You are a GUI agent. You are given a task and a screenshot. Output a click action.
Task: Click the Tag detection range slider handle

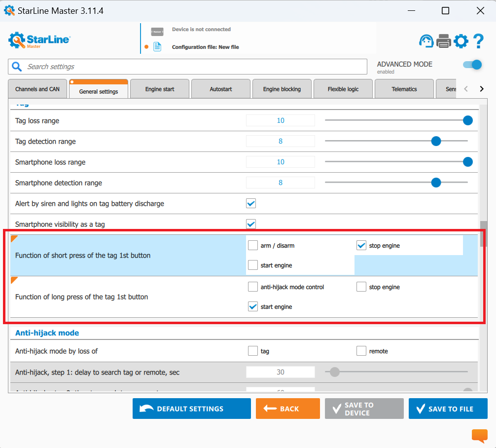(436, 141)
